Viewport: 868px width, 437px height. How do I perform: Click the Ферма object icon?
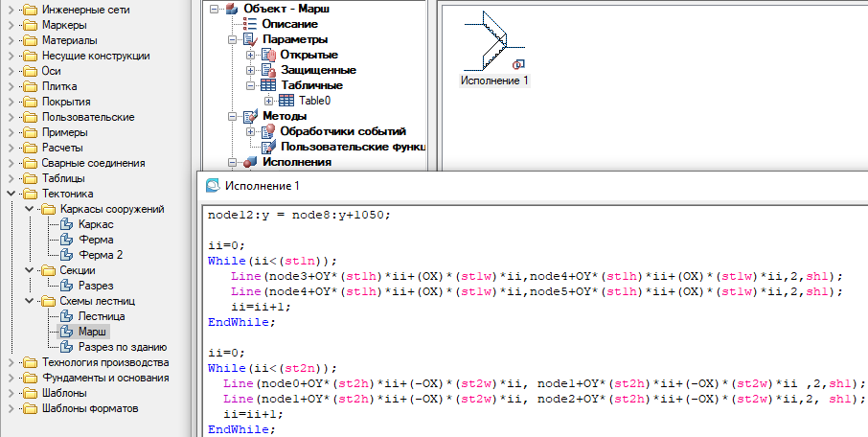pos(66,240)
